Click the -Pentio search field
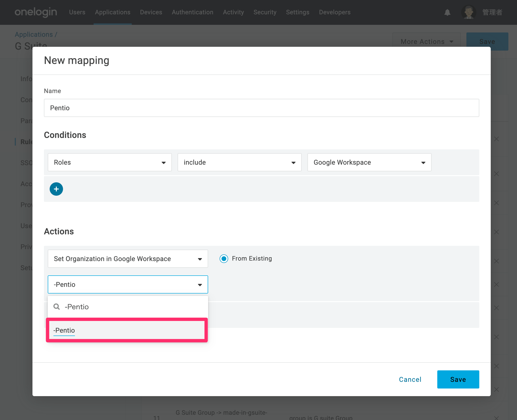 128,307
